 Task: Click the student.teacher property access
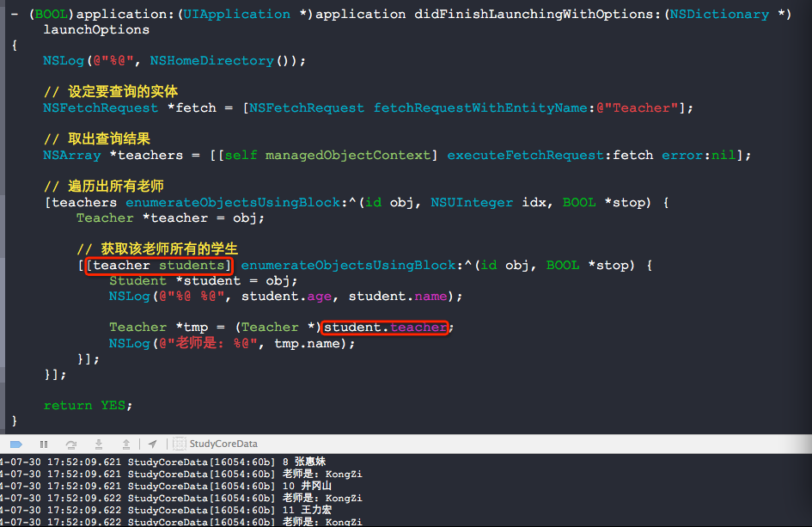[x=385, y=327]
